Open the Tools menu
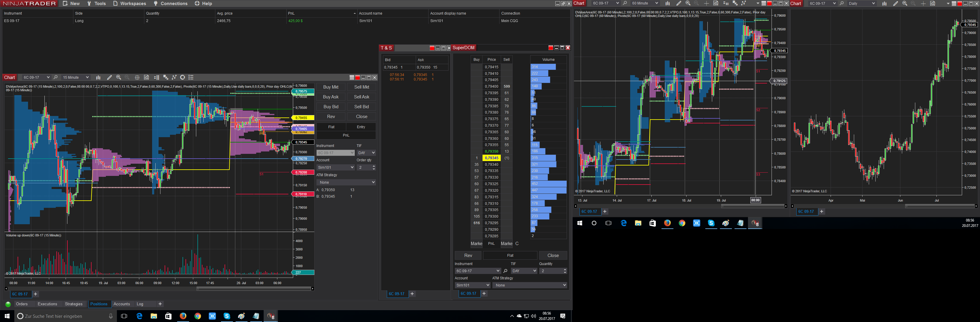This screenshot has height=322, width=980. [x=97, y=3]
